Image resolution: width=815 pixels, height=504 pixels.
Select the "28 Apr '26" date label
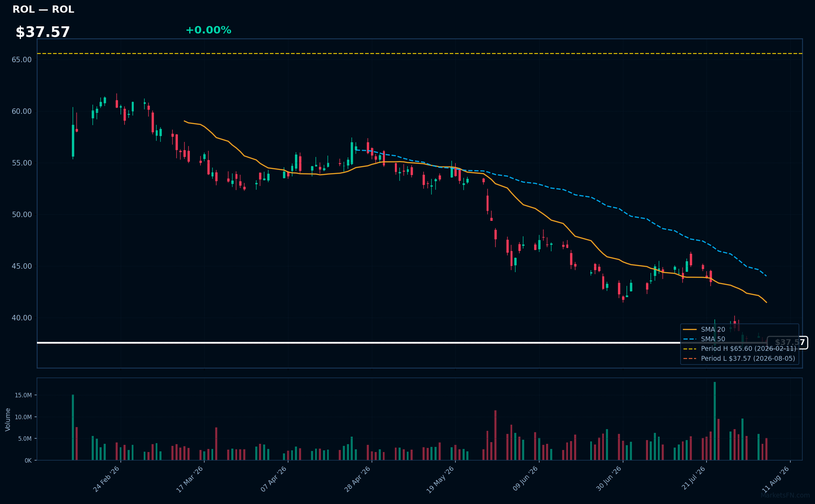[x=358, y=479]
